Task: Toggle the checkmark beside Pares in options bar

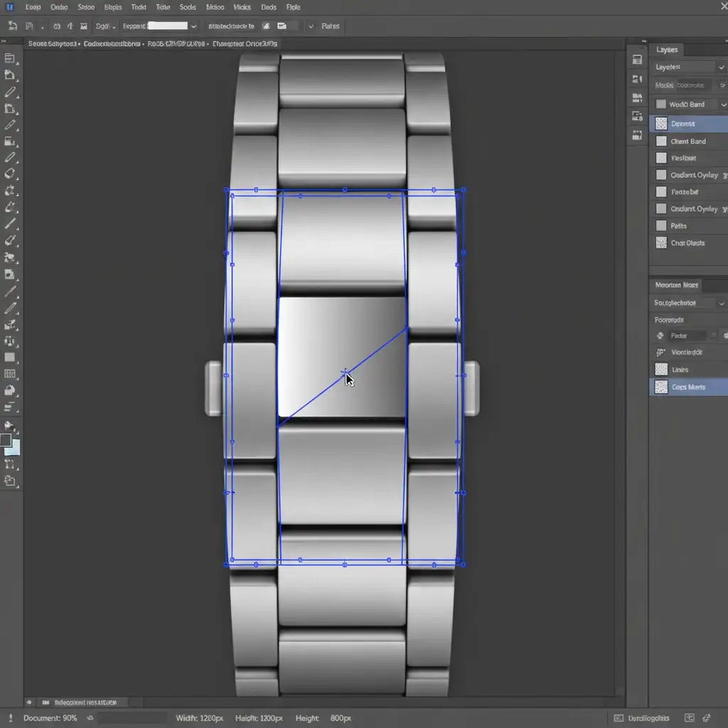Action: tap(311, 26)
